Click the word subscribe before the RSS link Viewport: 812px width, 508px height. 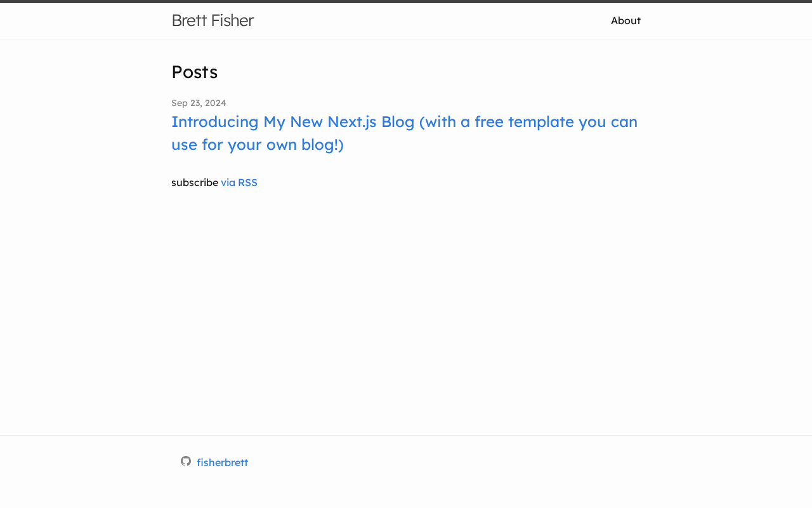[x=195, y=182]
